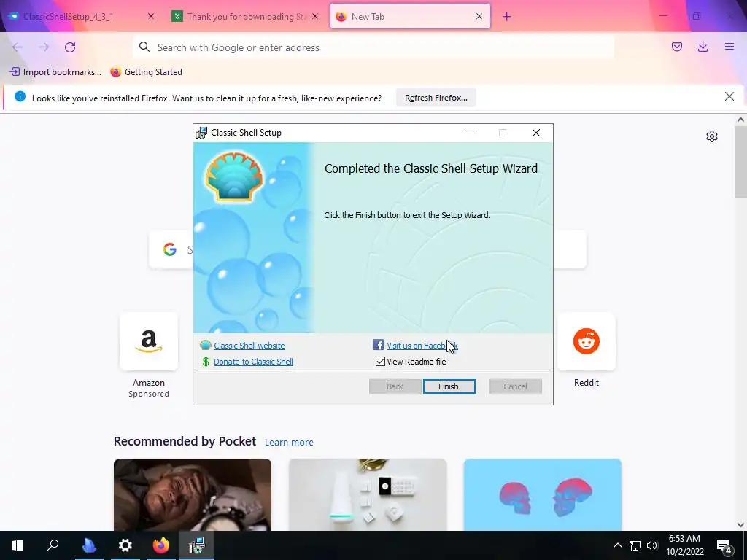Click the network tray icon

[635, 545]
